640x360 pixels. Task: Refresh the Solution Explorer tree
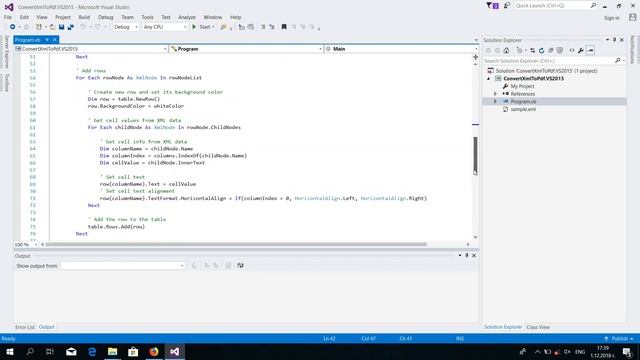542,51
